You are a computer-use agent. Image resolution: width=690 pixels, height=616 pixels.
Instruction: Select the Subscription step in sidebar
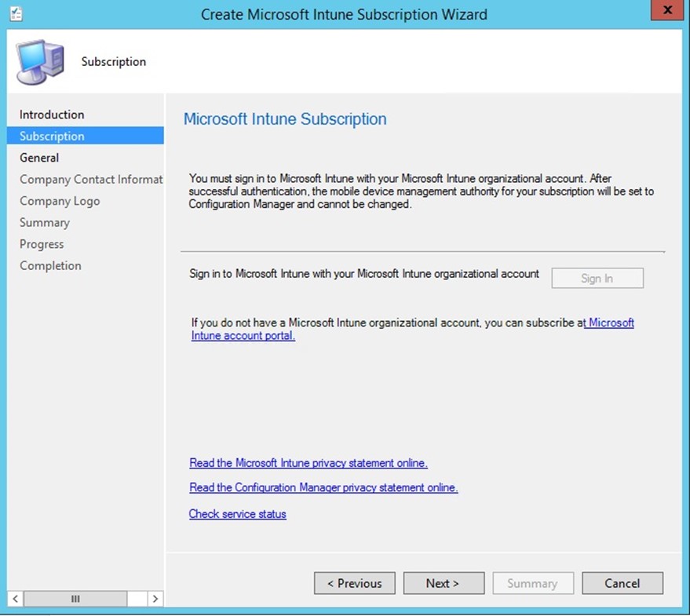(86, 136)
